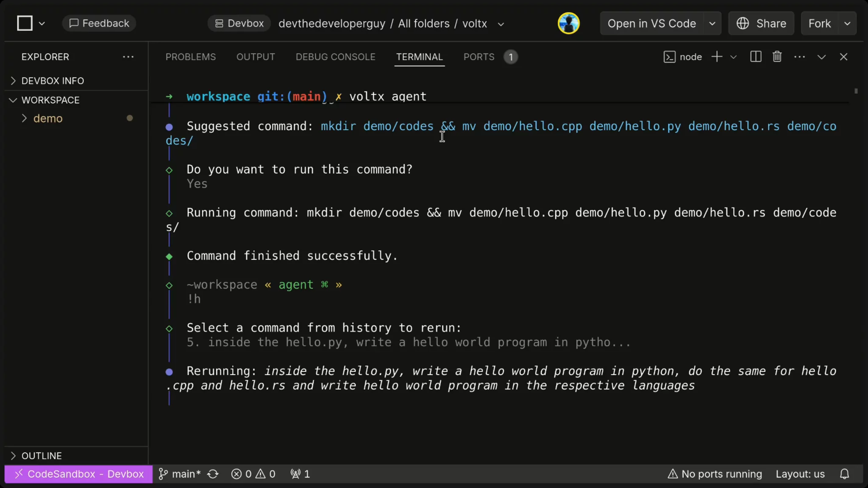Switch to the PORTS tab
Viewport: 868px width, 488px height.
coord(479,57)
